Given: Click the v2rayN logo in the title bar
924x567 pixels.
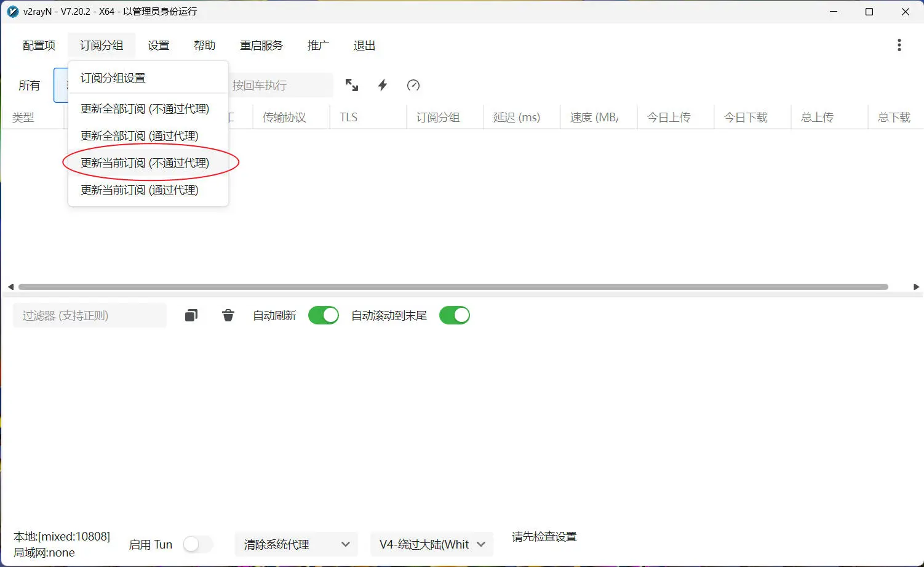Looking at the screenshot, I should point(12,11).
